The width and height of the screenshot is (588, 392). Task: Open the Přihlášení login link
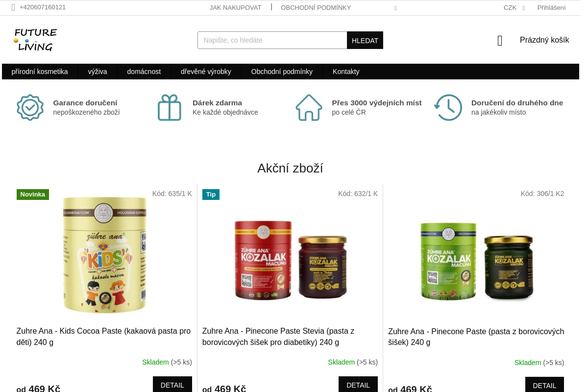(551, 8)
